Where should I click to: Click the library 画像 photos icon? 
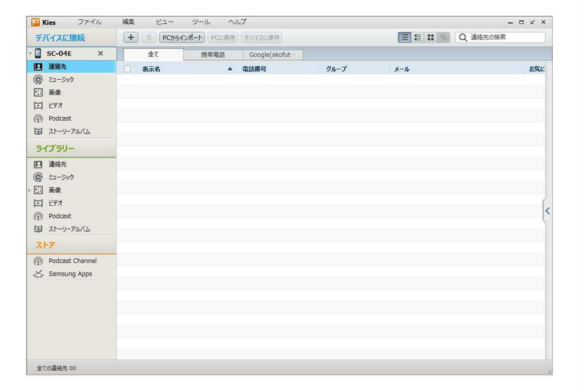pos(38,190)
